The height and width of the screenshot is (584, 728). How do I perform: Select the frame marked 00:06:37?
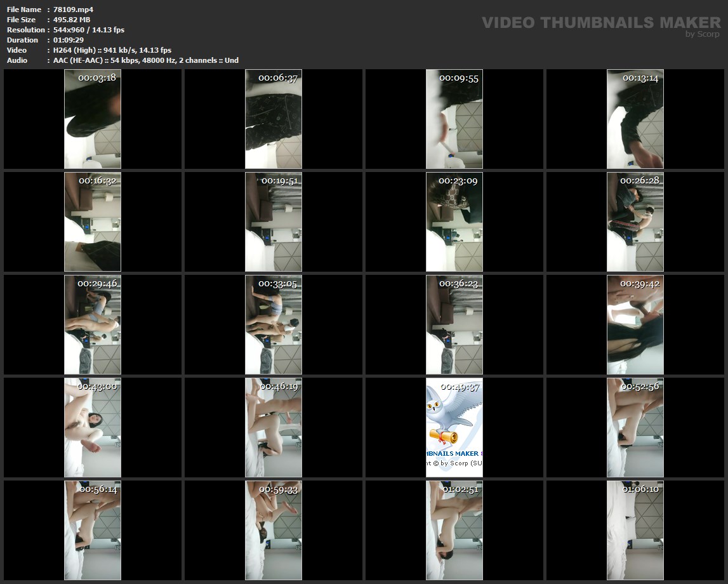pos(274,119)
